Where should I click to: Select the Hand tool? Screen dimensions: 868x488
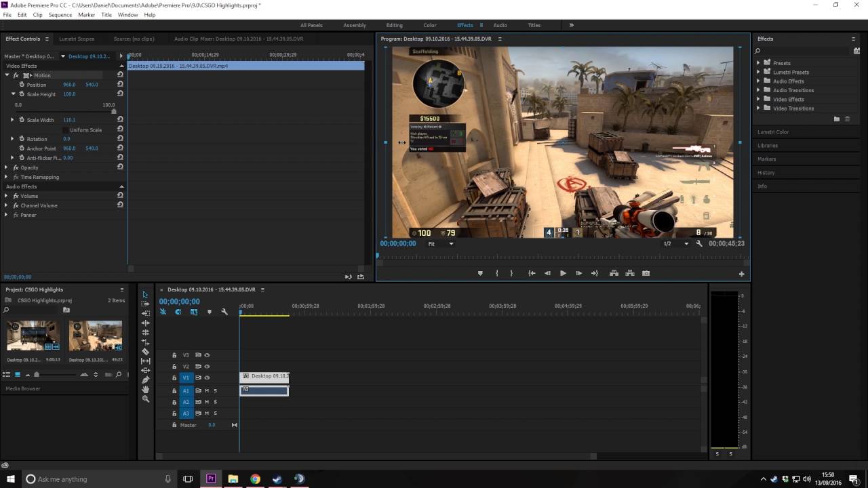(x=145, y=390)
